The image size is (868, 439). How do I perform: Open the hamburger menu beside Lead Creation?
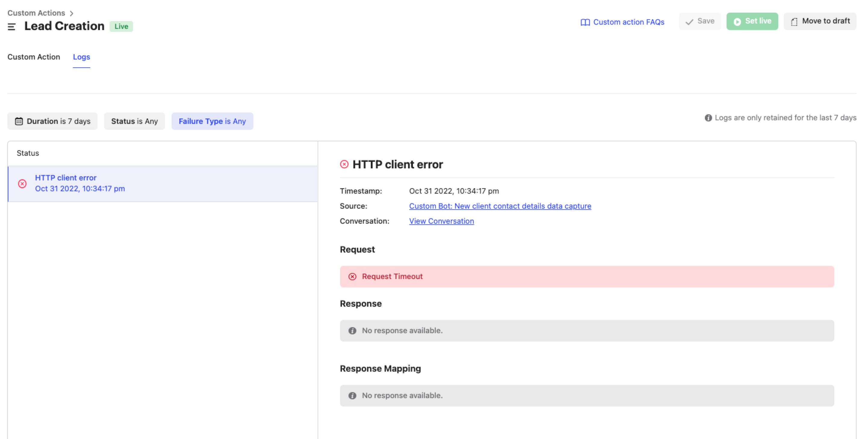tap(11, 26)
